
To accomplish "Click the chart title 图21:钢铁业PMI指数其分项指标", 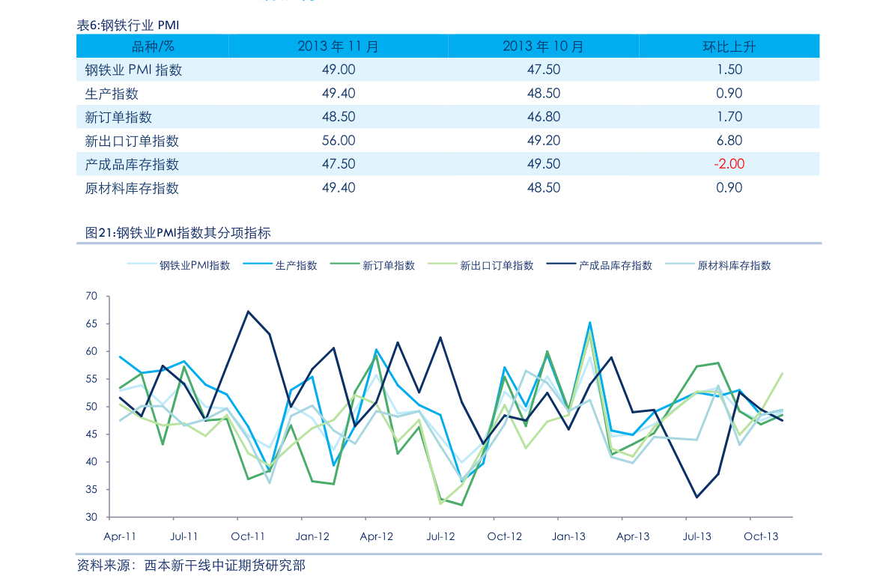I will (178, 233).
